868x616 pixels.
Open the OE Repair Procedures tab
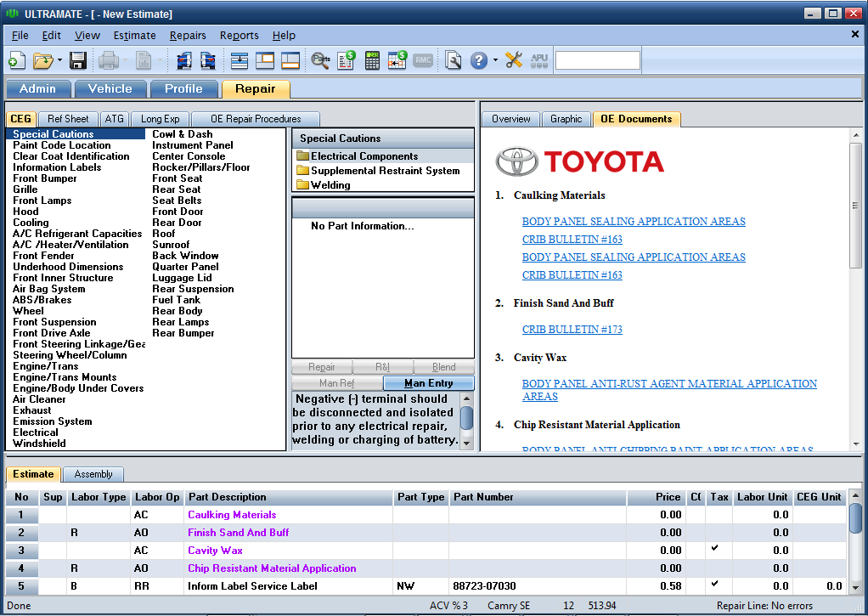pyautogui.click(x=256, y=119)
